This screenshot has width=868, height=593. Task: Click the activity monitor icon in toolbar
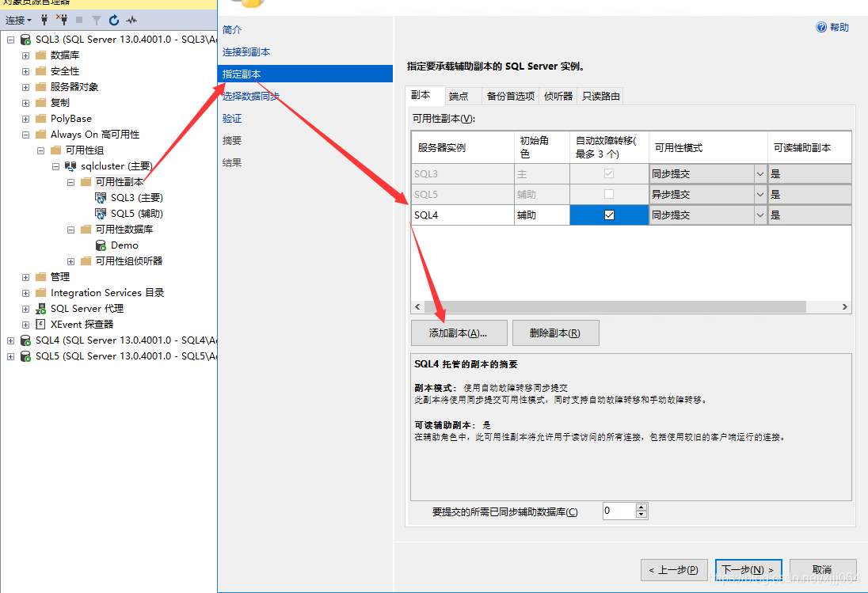point(131,21)
